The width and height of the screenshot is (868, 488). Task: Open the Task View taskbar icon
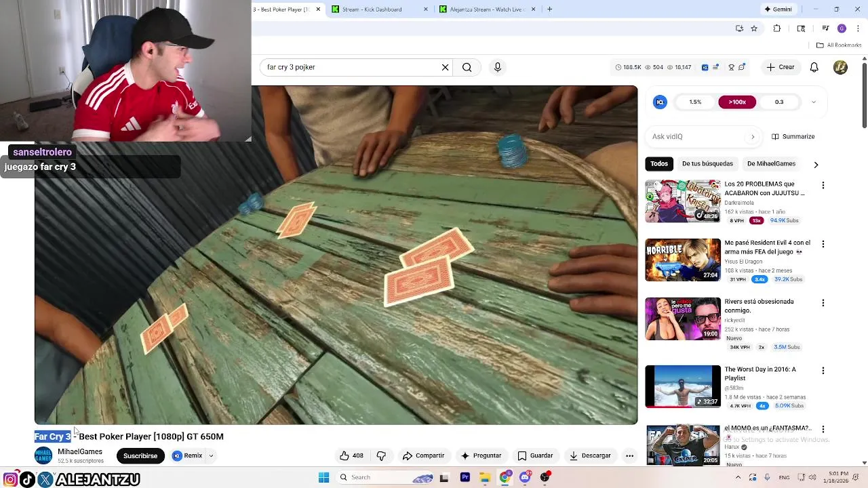444,477
